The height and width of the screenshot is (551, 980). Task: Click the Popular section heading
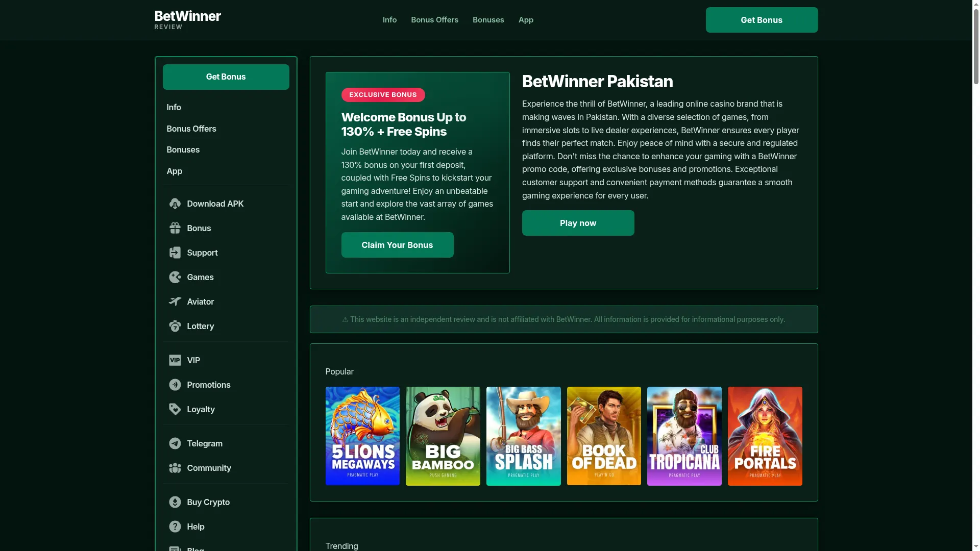(339, 372)
